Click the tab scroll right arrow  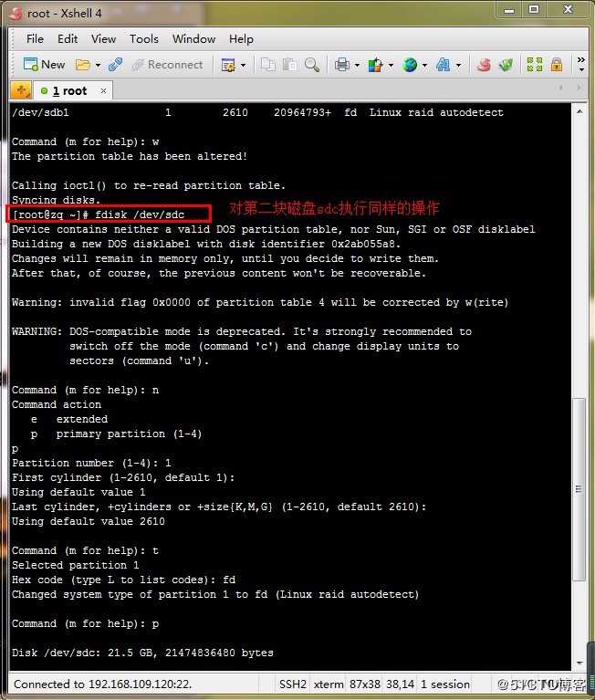tap(579, 88)
